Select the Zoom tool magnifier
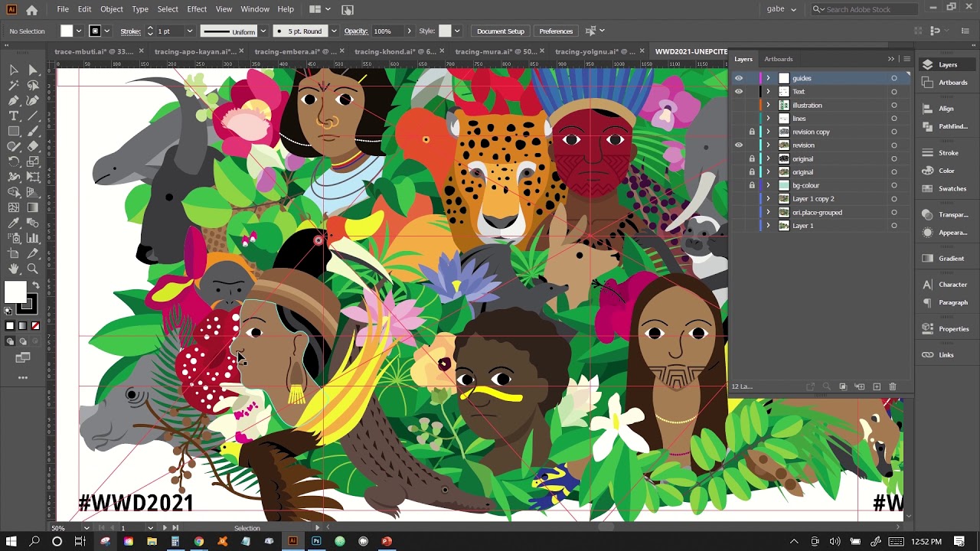This screenshot has height=551, width=980. 33,269
